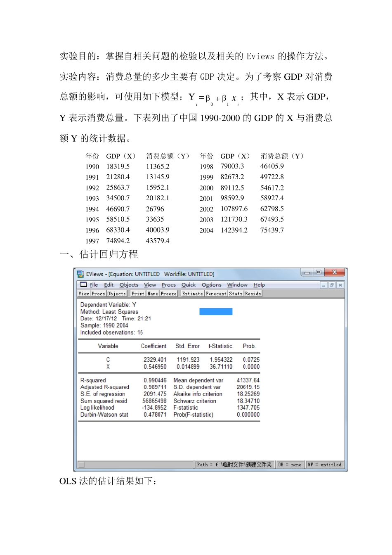Viewport: 392px width, 555px height.
Task: Click the Estimate toolbar button
Action: pos(192,294)
